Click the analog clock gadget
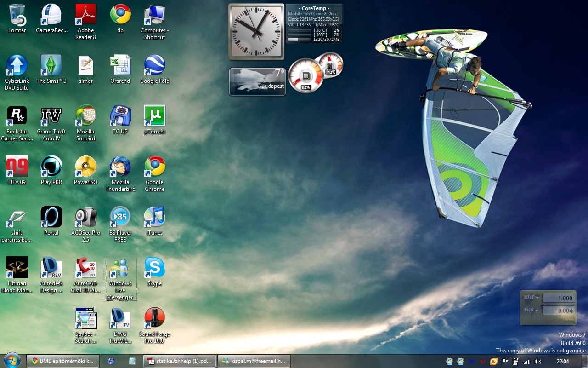Image resolution: width=588 pixels, height=368 pixels. (x=256, y=32)
